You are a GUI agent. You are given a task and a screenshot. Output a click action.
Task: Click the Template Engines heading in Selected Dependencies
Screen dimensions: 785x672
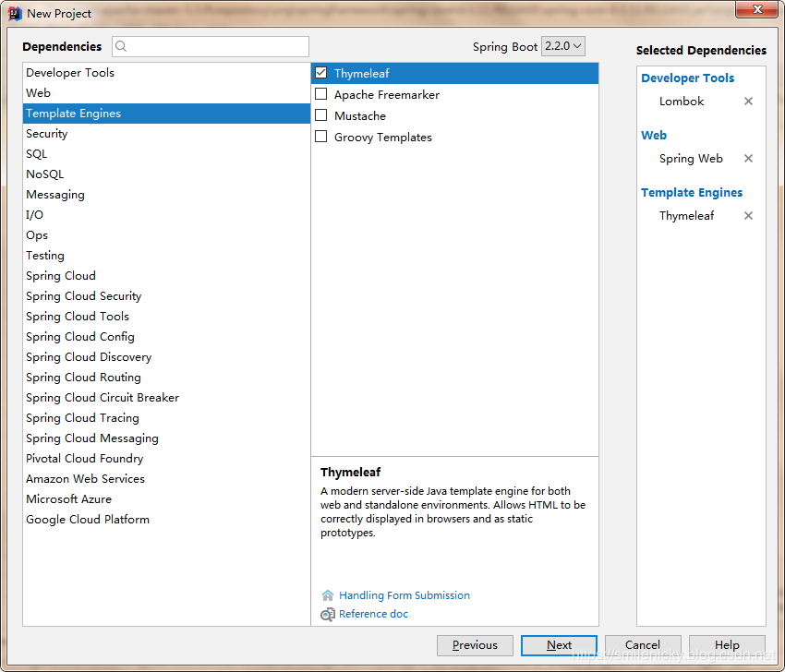click(692, 193)
